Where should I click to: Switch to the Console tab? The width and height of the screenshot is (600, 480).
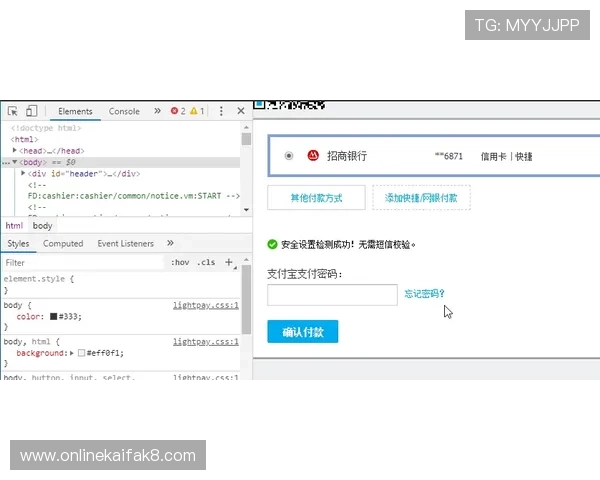(124, 111)
